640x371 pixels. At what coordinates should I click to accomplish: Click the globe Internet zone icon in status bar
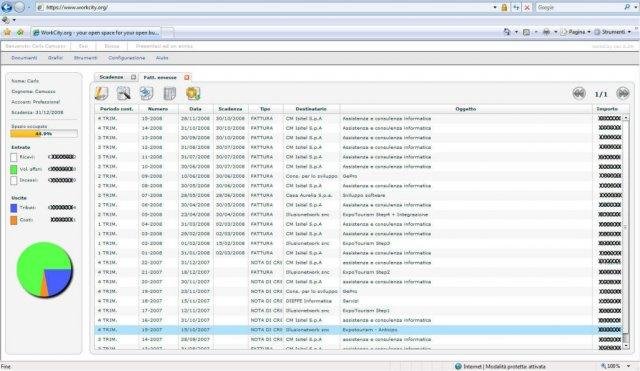coord(458,366)
